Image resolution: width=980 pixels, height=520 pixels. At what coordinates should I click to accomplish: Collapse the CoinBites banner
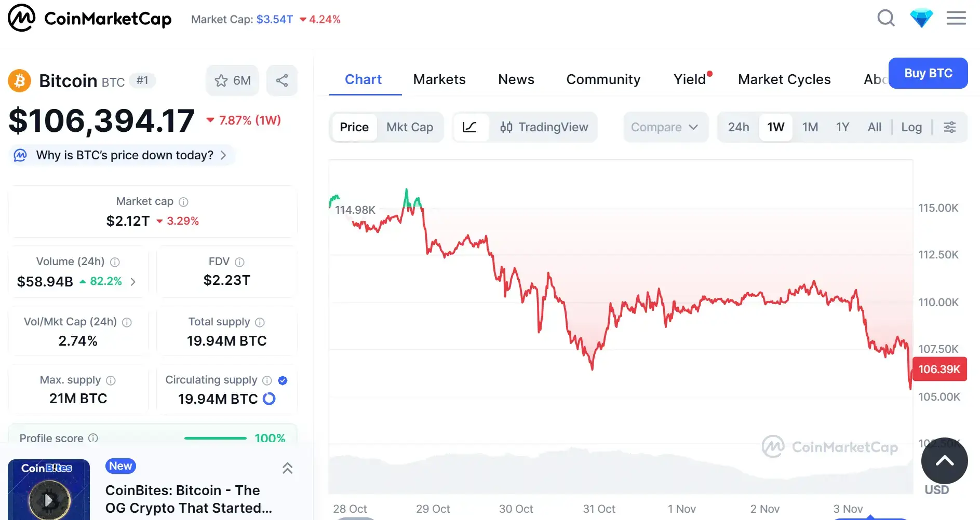[x=287, y=468]
